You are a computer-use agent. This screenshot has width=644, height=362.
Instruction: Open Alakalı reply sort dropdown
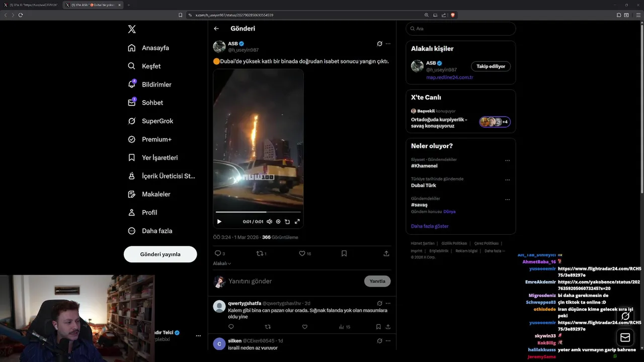tap(222, 263)
